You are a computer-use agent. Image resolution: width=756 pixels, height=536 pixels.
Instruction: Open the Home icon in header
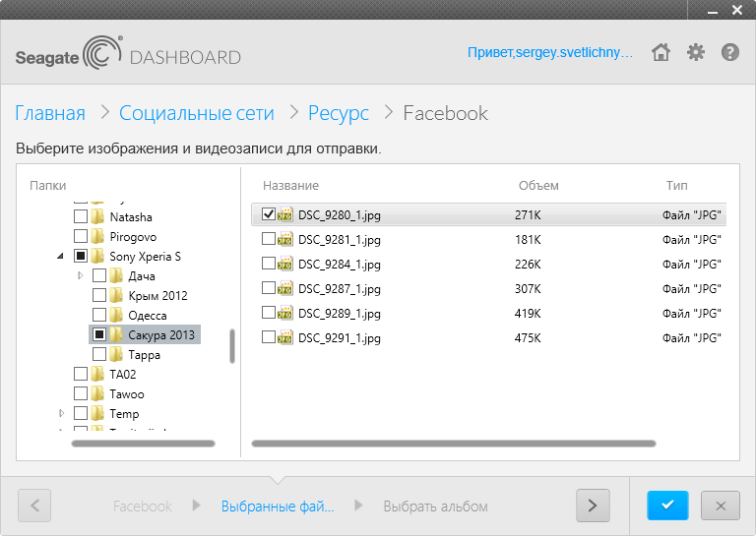click(x=661, y=52)
